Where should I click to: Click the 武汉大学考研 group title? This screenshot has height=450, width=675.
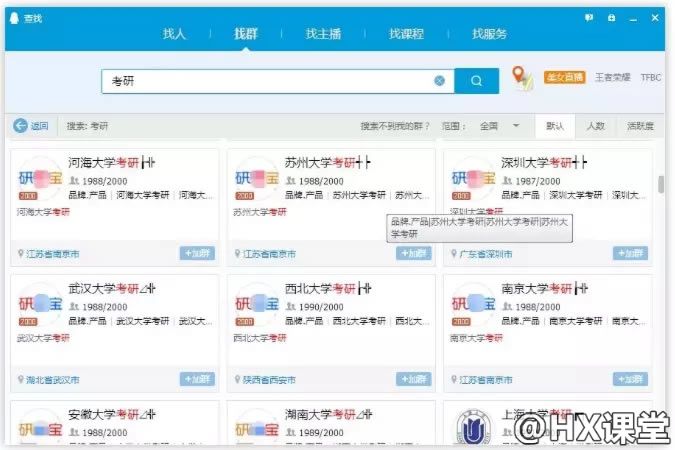click(111, 289)
